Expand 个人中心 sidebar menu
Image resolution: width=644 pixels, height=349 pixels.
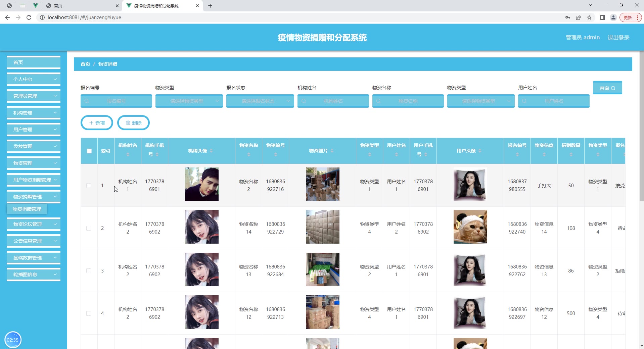34,79
